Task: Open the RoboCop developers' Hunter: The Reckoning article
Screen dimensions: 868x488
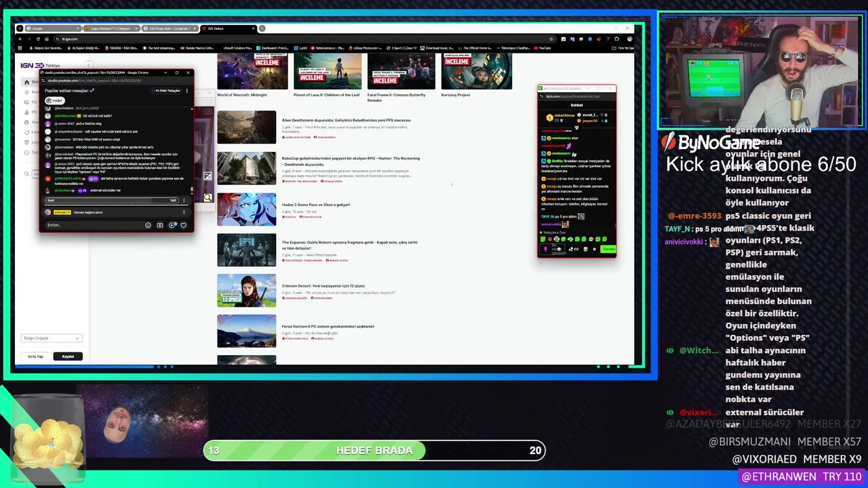Action: 351,161
